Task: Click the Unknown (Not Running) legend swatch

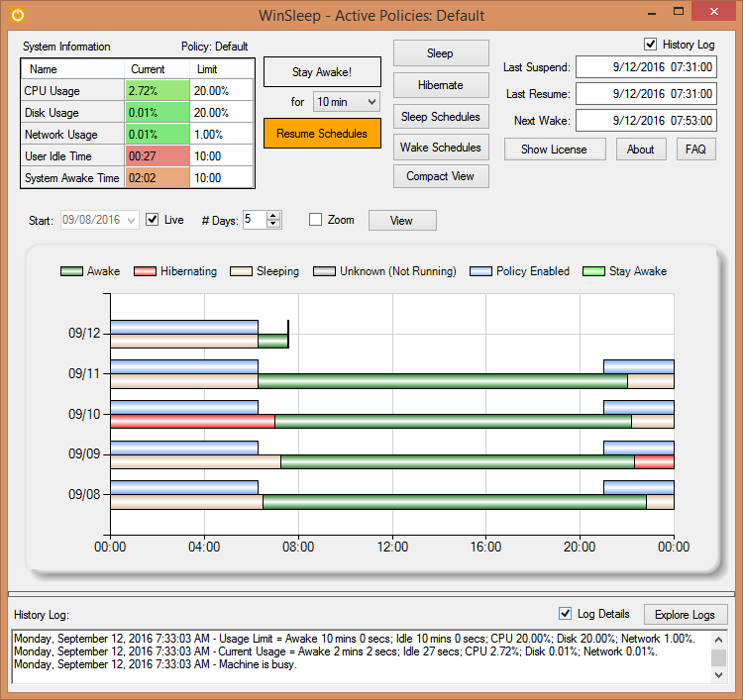Action: coord(325,271)
